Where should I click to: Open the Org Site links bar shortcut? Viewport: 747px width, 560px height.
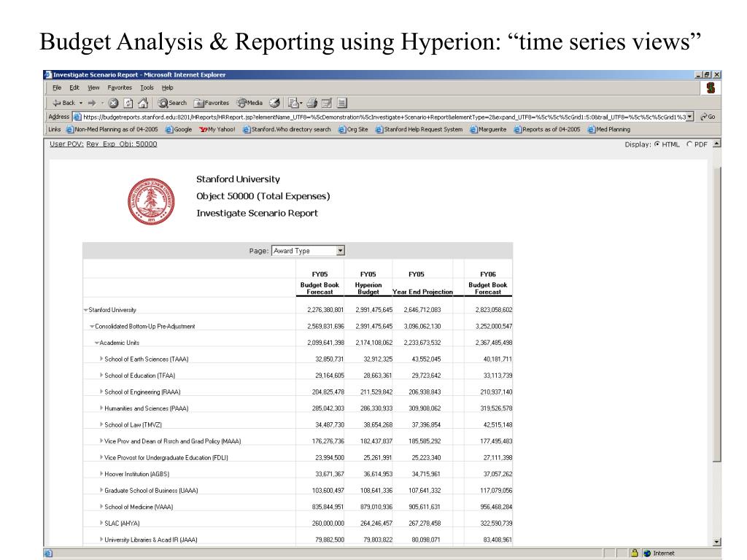pos(353,130)
